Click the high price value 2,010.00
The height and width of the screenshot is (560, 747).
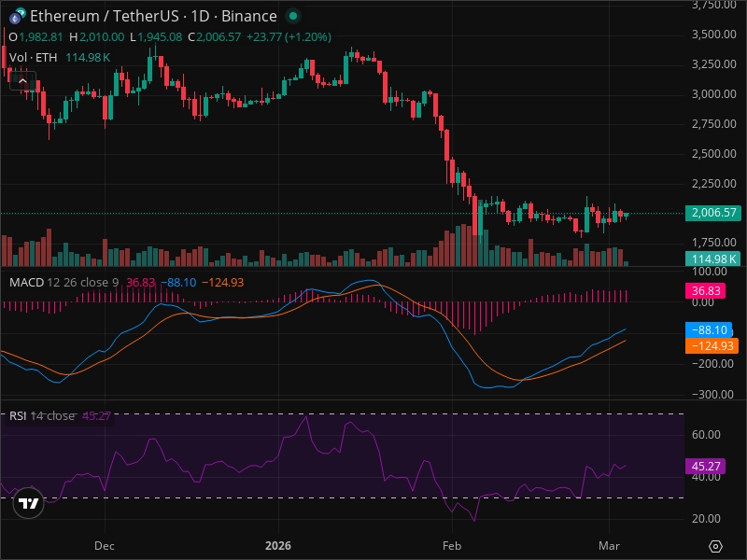click(x=102, y=37)
